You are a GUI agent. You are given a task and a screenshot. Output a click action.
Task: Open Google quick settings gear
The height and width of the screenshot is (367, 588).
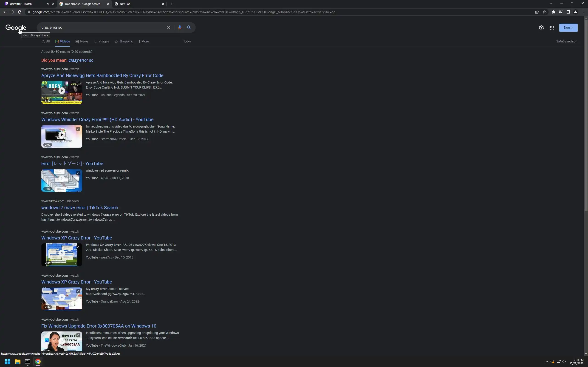(541, 28)
